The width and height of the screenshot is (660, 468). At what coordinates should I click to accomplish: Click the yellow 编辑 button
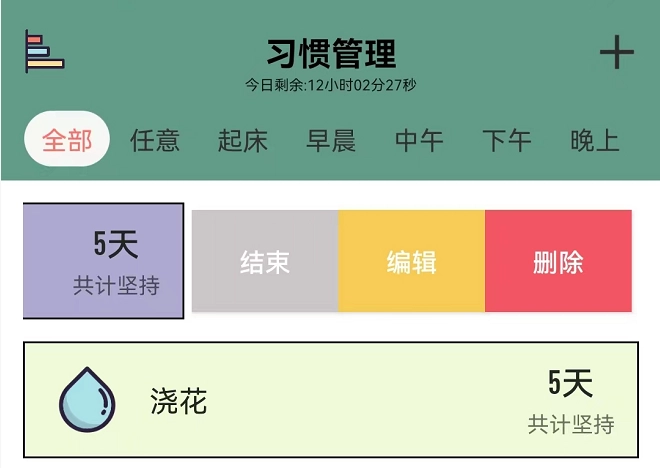(411, 262)
